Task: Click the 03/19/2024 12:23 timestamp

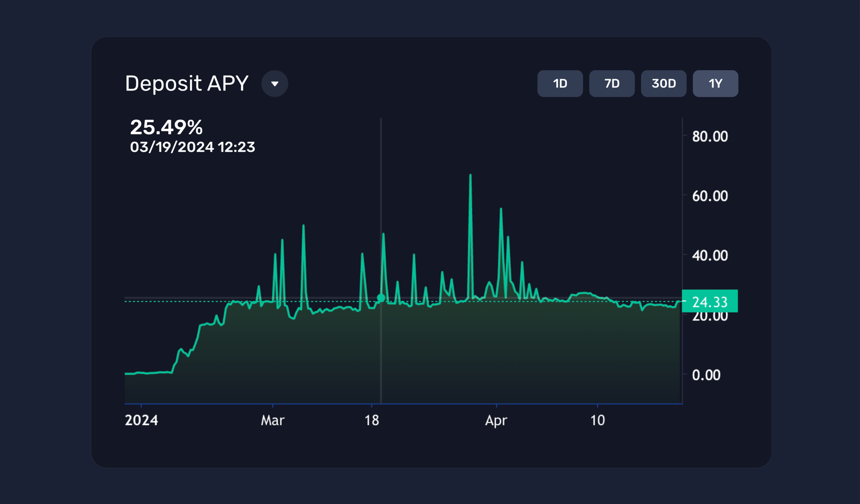Action: click(x=192, y=147)
